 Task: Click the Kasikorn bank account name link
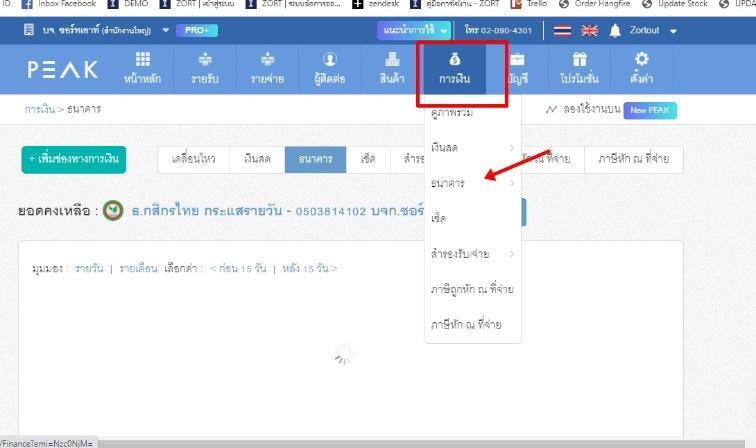click(278, 211)
